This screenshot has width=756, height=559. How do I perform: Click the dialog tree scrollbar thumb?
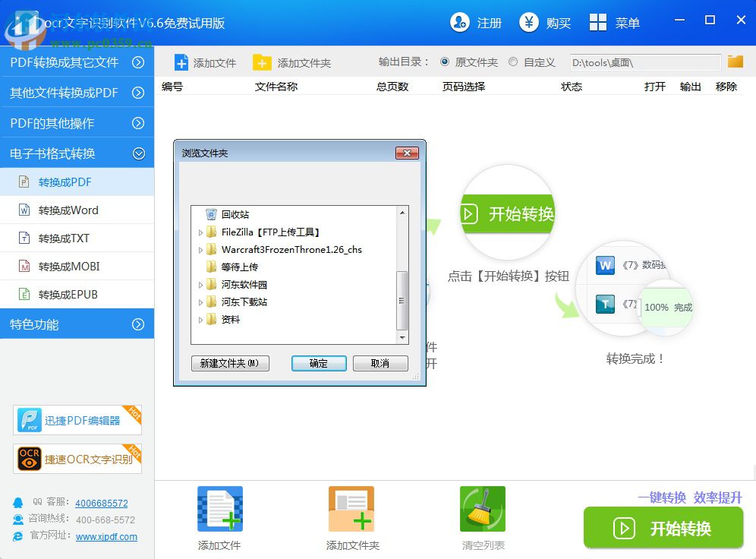tap(402, 301)
